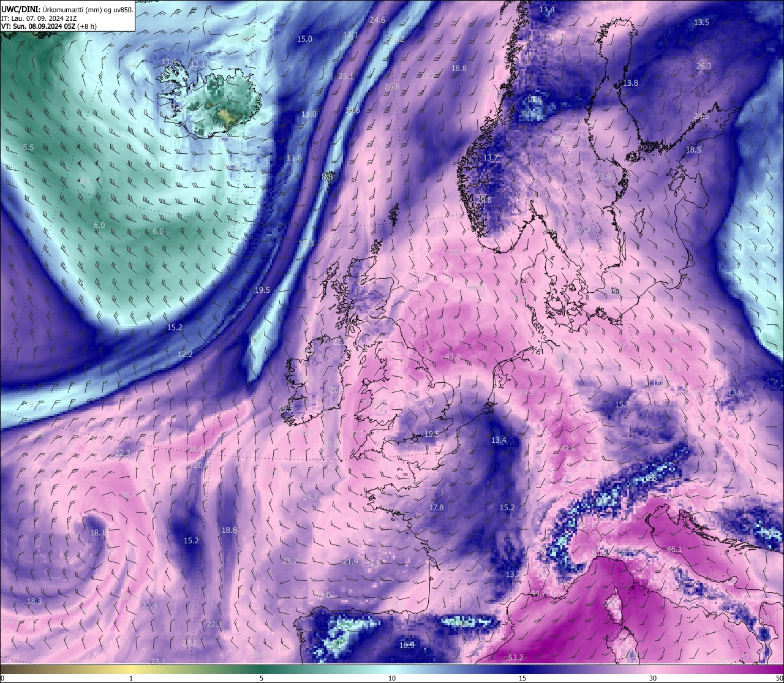Select the 26.8 value label

click(x=392, y=86)
